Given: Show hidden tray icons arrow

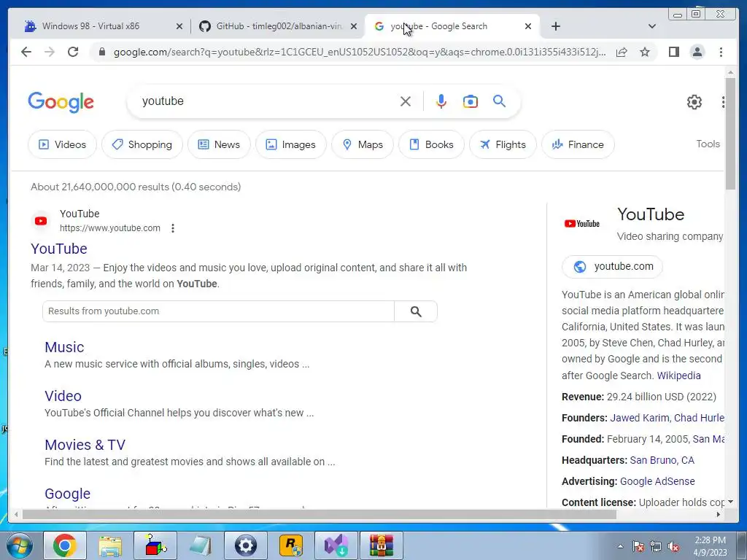Looking at the screenshot, I should coord(620,546).
